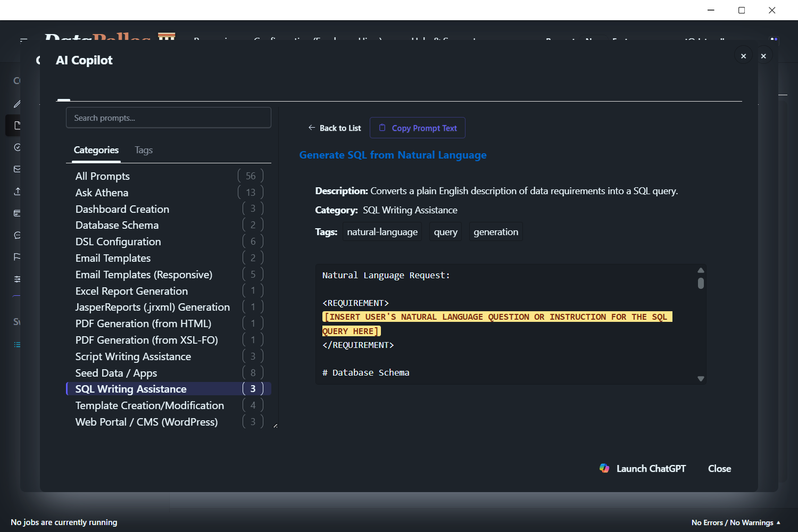Click the Close button at dialog bottom
The width and height of the screenshot is (798, 532).
pyautogui.click(x=719, y=468)
